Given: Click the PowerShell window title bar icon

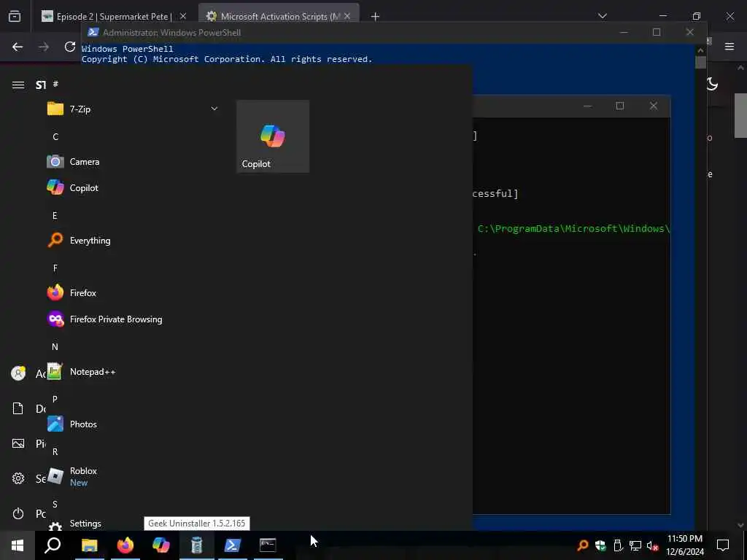Looking at the screenshot, I should click(x=93, y=32).
